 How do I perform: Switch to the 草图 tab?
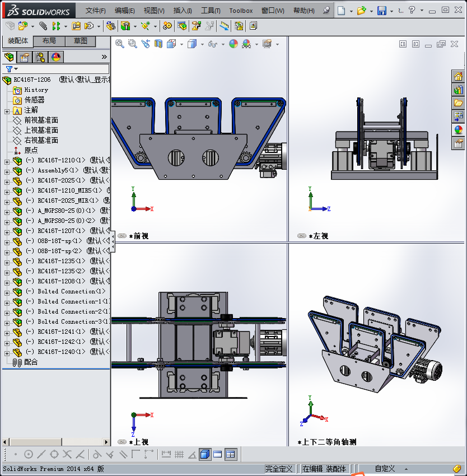click(81, 41)
